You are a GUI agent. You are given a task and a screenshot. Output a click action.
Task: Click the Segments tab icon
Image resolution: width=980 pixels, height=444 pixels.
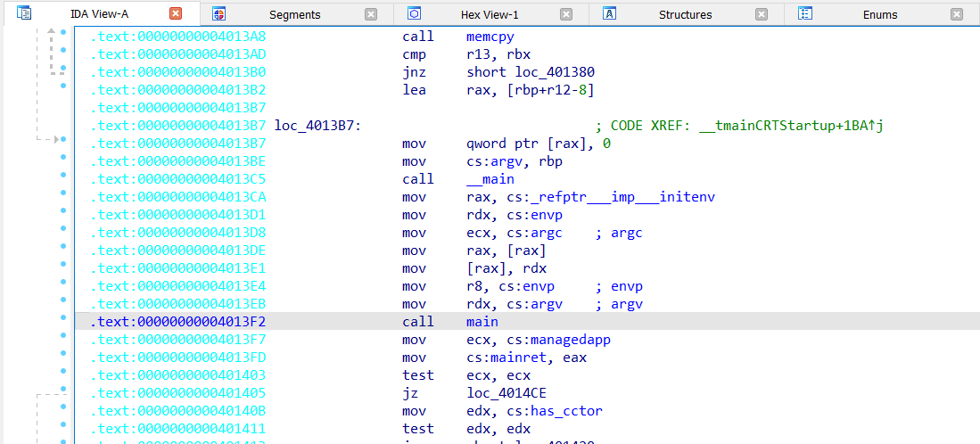coord(218,13)
